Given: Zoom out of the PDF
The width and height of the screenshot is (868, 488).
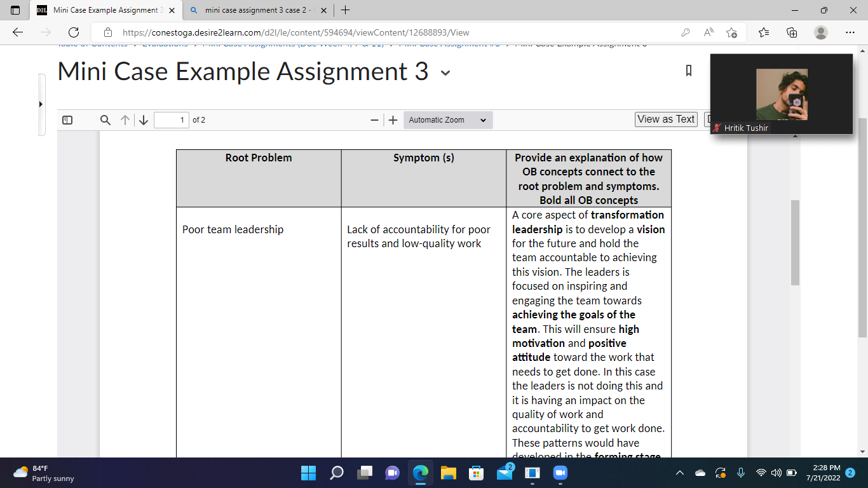Looking at the screenshot, I should tap(375, 119).
